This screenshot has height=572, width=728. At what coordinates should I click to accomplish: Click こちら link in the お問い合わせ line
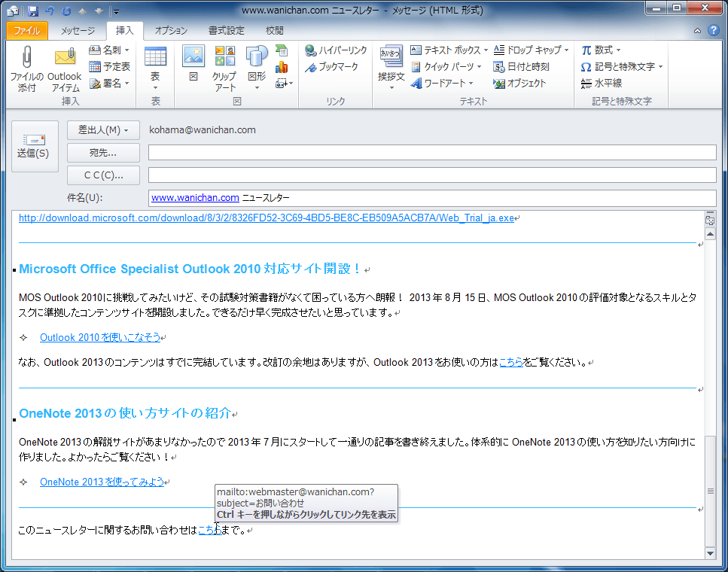[210, 530]
